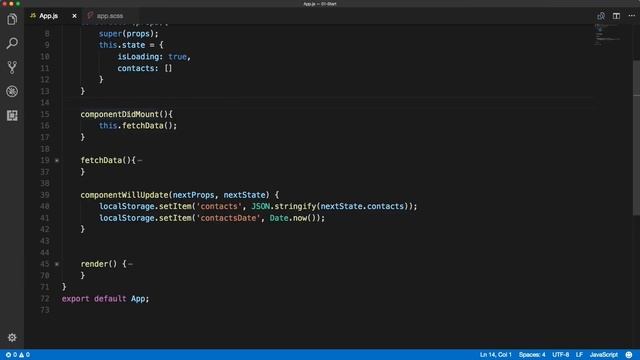Change file encoding UTF-8
The image size is (640, 360).
[x=560, y=355]
